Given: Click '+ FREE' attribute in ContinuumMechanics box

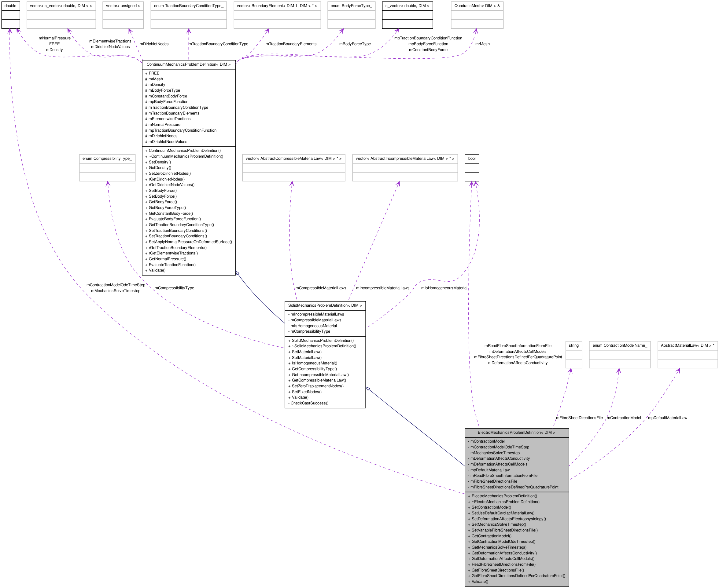Looking at the screenshot, I should coord(152,74).
